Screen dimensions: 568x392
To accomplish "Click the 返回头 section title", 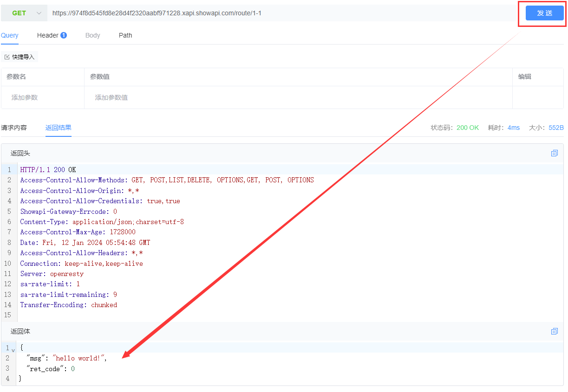I will (20, 153).
